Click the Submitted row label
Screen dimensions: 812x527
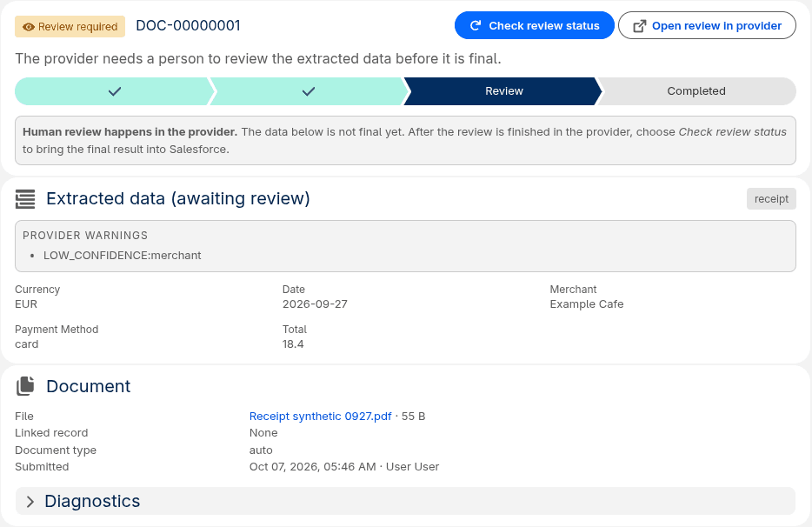click(42, 466)
